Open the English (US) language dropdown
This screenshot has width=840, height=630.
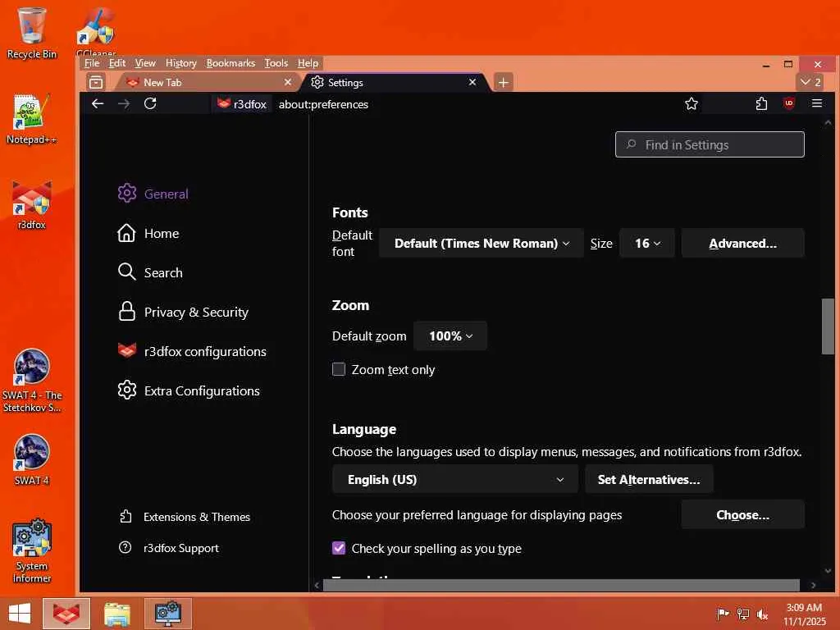click(x=454, y=479)
